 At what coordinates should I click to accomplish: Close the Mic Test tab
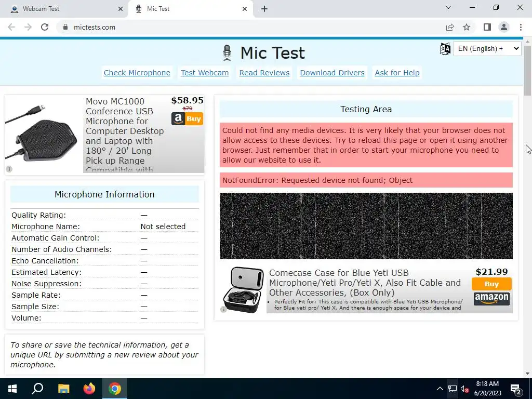click(245, 9)
